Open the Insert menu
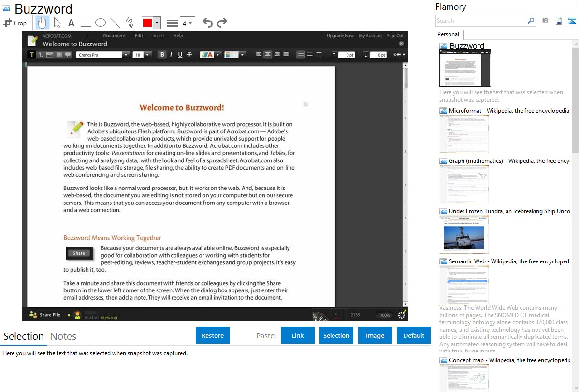579x392 pixels. (x=158, y=35)
